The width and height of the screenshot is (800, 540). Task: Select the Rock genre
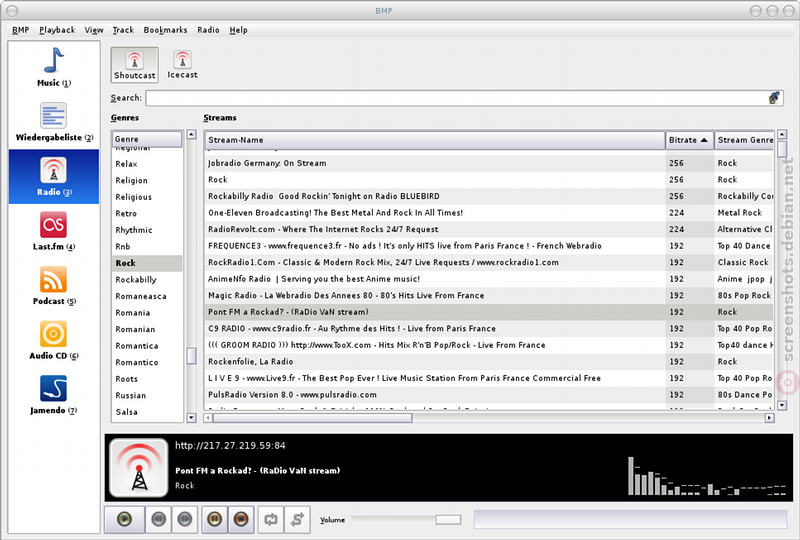[x=147, y=263]
